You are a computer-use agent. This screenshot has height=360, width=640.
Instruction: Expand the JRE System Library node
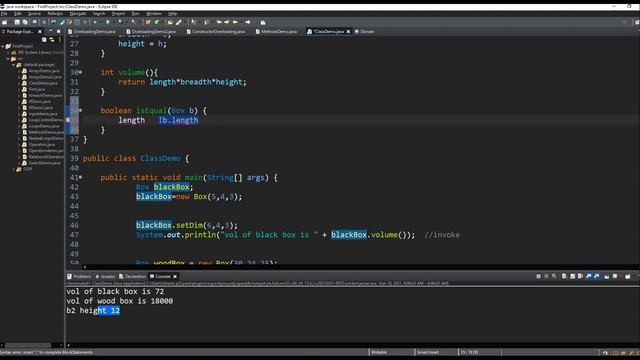coord(8,53)
